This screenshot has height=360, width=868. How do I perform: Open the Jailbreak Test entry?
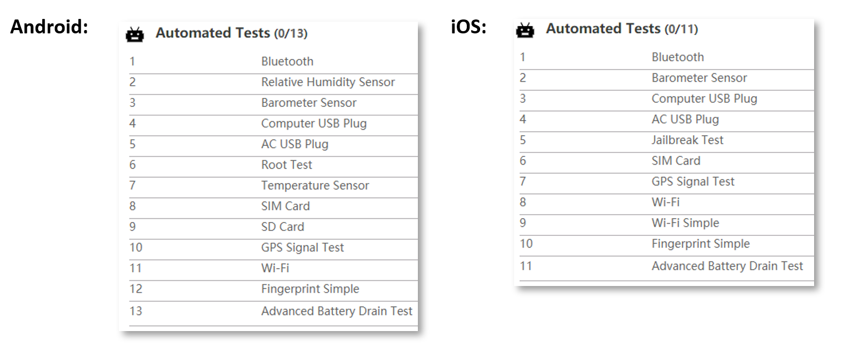pyautogui.click(x=667, y=140)
